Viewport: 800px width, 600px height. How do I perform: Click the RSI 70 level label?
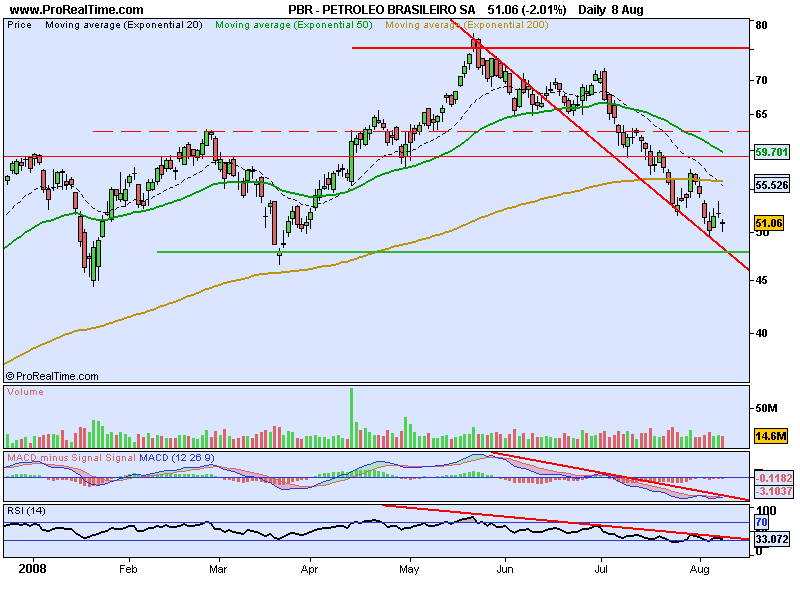(x=761, y=522)
